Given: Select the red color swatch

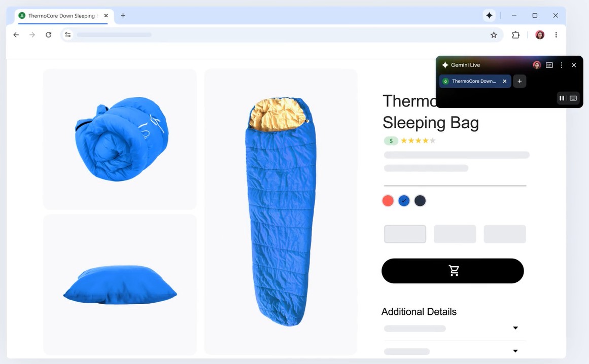Looking at the screenshot, I should click(388, 201).
